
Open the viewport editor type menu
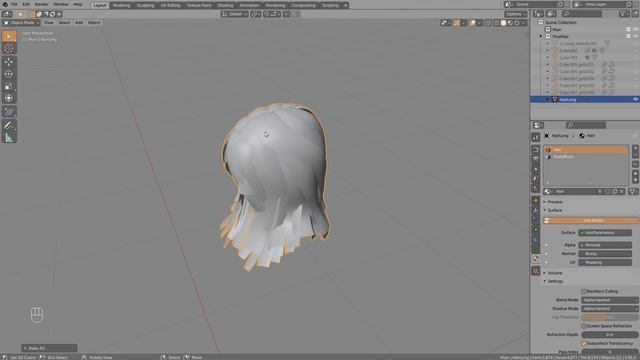pyautogui.click(x=7, y=14)
